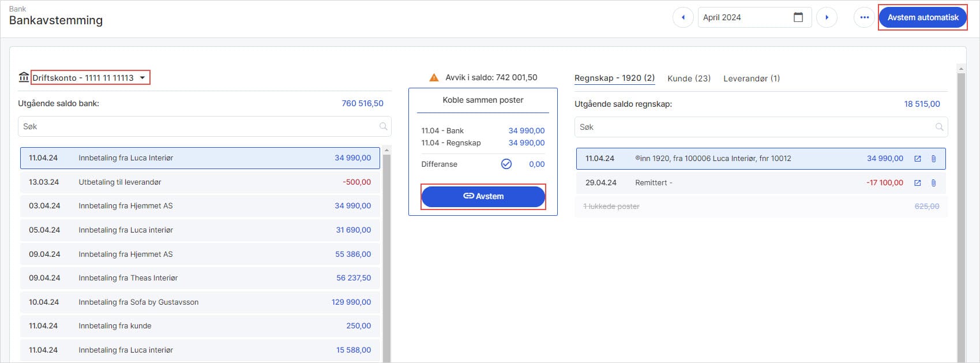
Task: Switch to the Leverandør (1) tab
Action: point(752,78)
